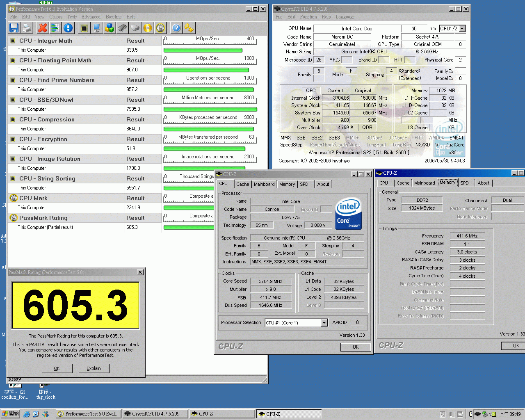Save benchmark results using the disk icon

tap(14, 27)
